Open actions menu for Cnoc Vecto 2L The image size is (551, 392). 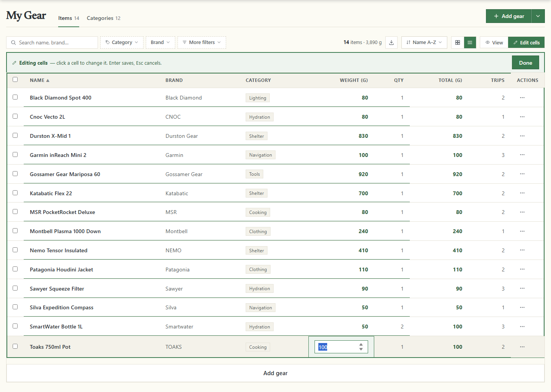[x=522, y=117]
